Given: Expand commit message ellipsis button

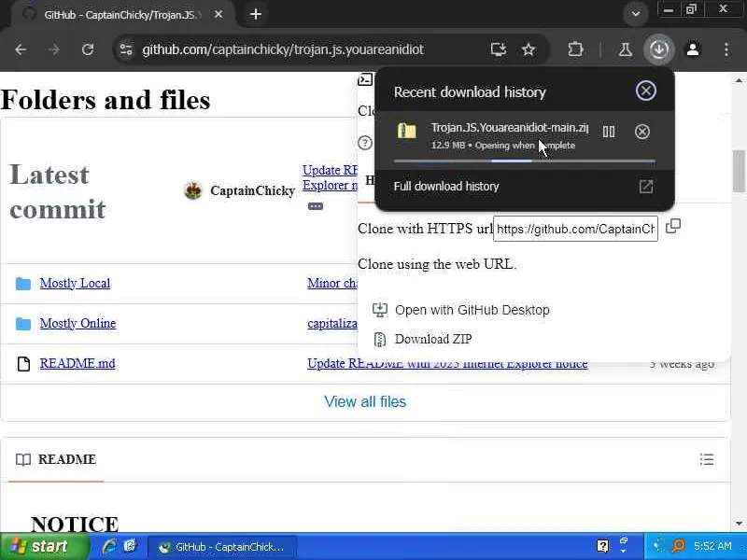Looking at the screenshot, I should pyautogui.click(x=316, y=206).
